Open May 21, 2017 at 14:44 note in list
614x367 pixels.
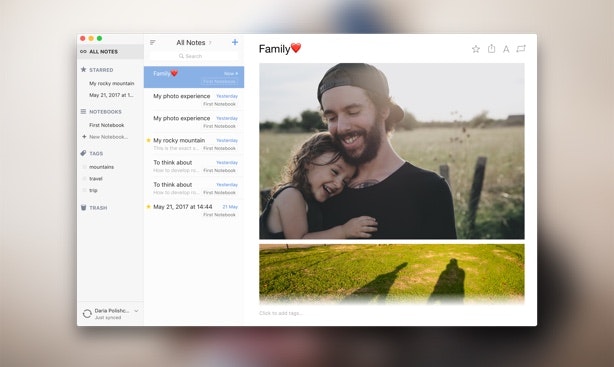tap(194, 210)
